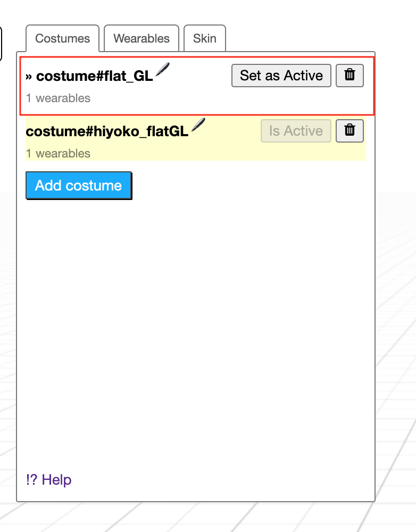Click the disabled Is Active button
This screenshot has width=416, height=532.
296,131
